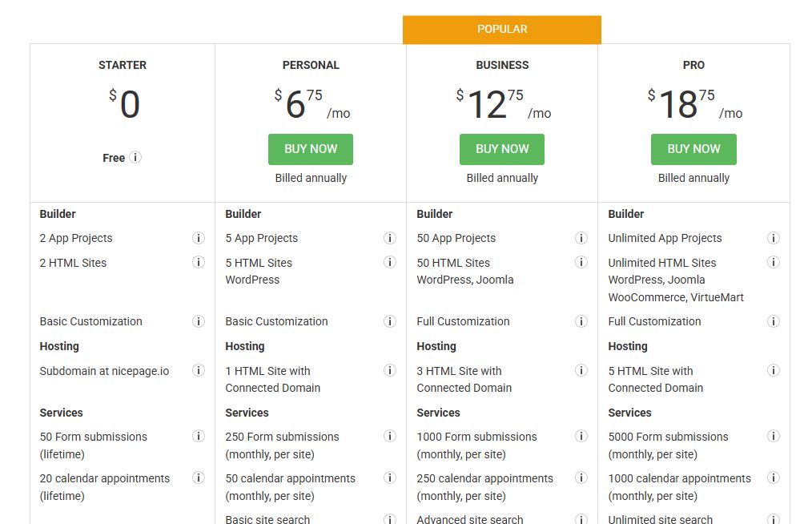The image size is (812, 524).
Task: Click info icon for 50 HTML Sites Business
Action: (581, 262)
